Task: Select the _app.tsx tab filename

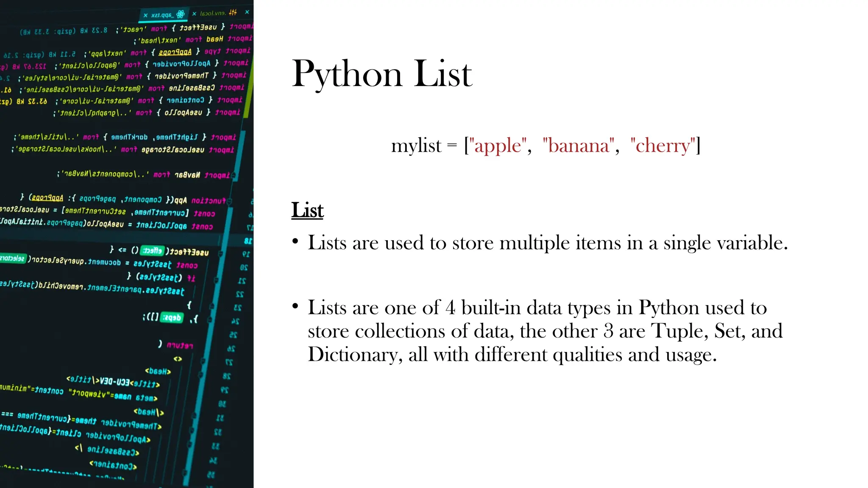Action: pos(162,15)
